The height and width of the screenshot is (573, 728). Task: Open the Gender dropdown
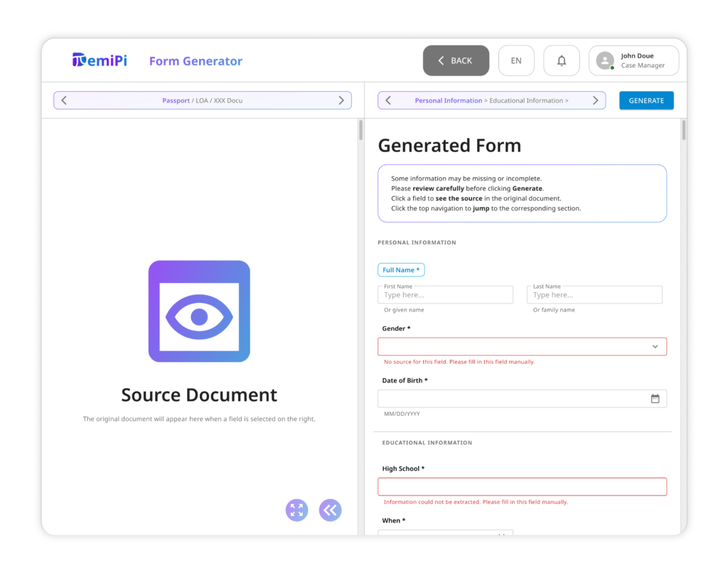[522, 346]
